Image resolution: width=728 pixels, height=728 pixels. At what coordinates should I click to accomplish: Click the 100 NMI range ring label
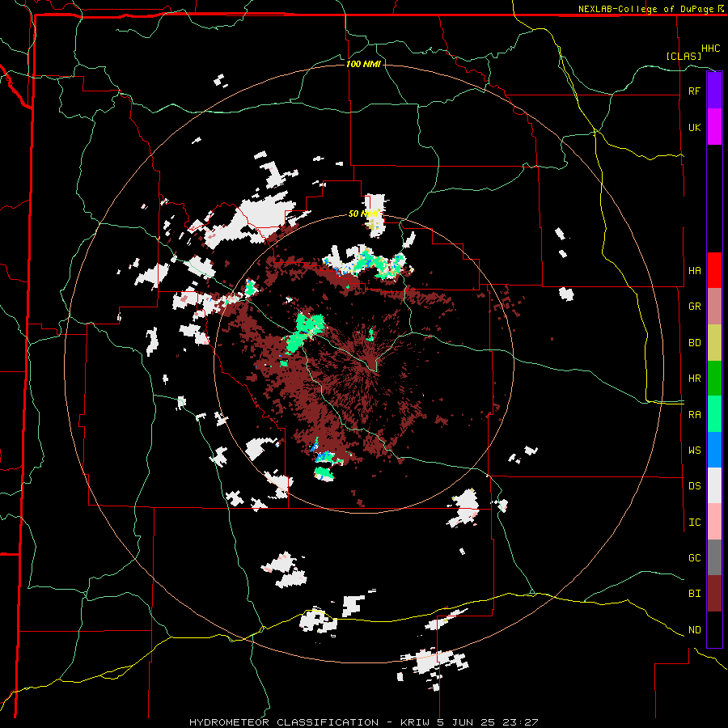point(363,64)
